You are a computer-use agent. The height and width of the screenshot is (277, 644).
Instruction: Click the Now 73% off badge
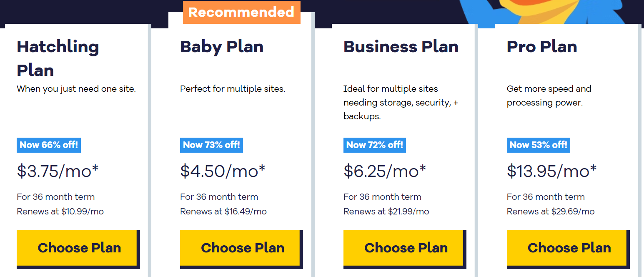point(211,145)
